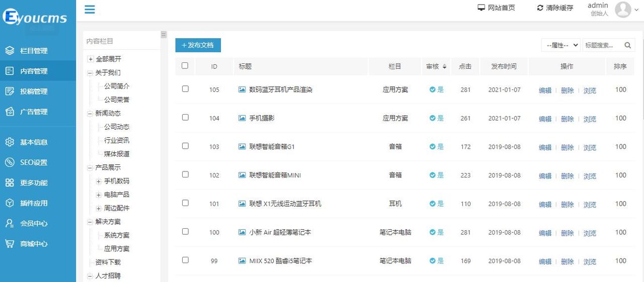Click the 商城中心 shopping cart icon
Viewport: 644px width, 282px height.
[x=10, y=244]
